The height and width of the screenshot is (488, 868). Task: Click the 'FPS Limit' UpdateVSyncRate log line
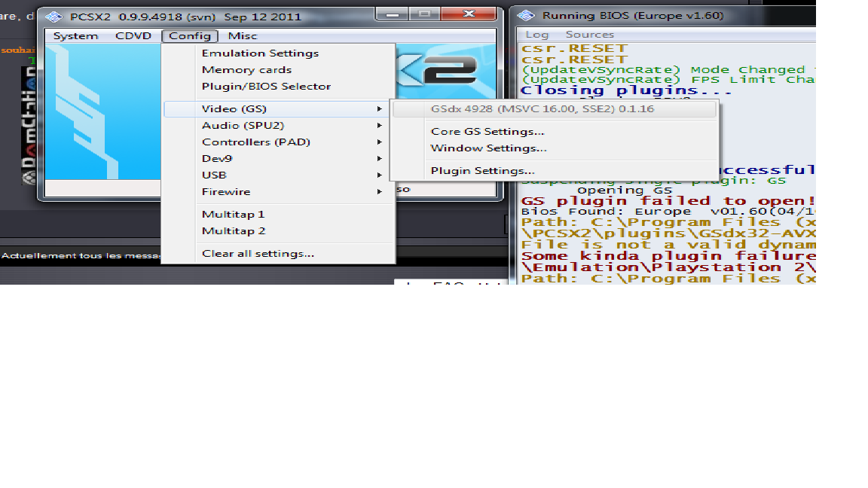[668, 80]
